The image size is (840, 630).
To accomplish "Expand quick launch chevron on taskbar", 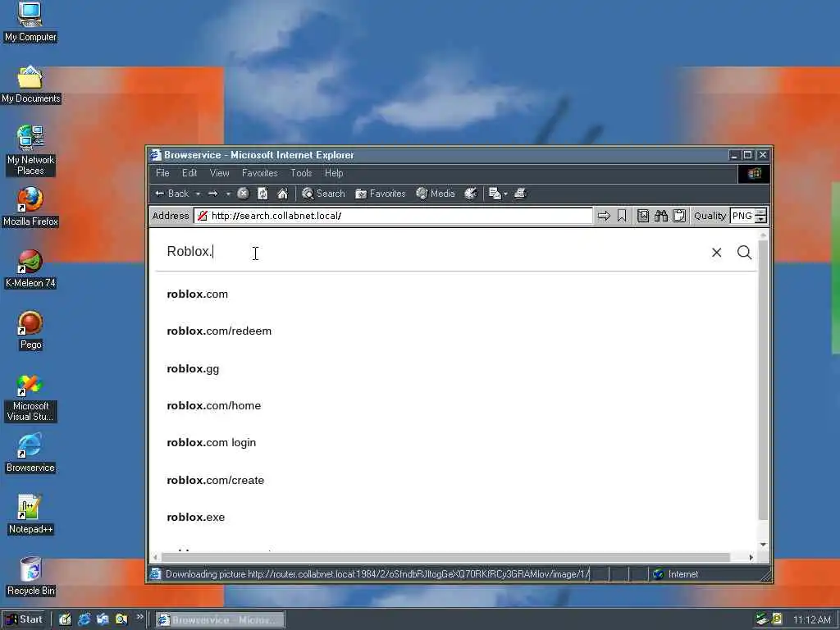I will [139, 617].
